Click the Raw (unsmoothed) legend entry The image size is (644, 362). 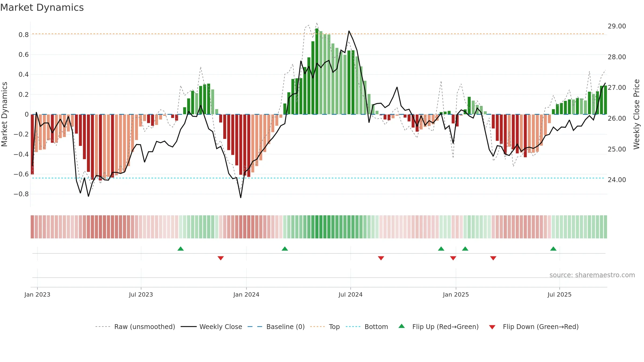(x=135, y=327)
